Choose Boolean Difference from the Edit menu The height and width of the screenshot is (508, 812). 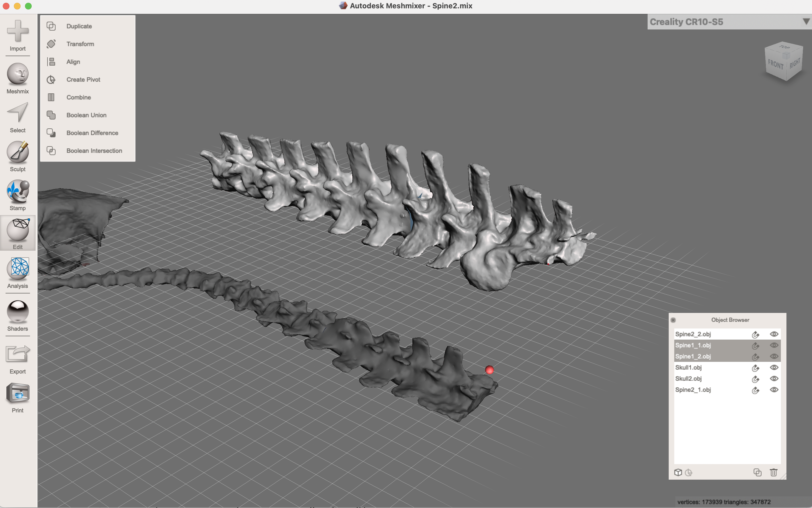coord(92,133)
